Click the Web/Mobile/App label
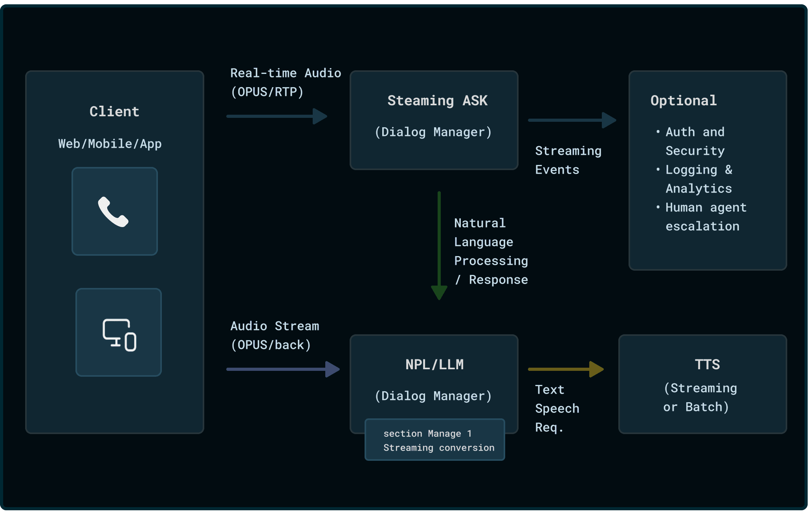The image size is (812, 515). [x=110, y=144]
